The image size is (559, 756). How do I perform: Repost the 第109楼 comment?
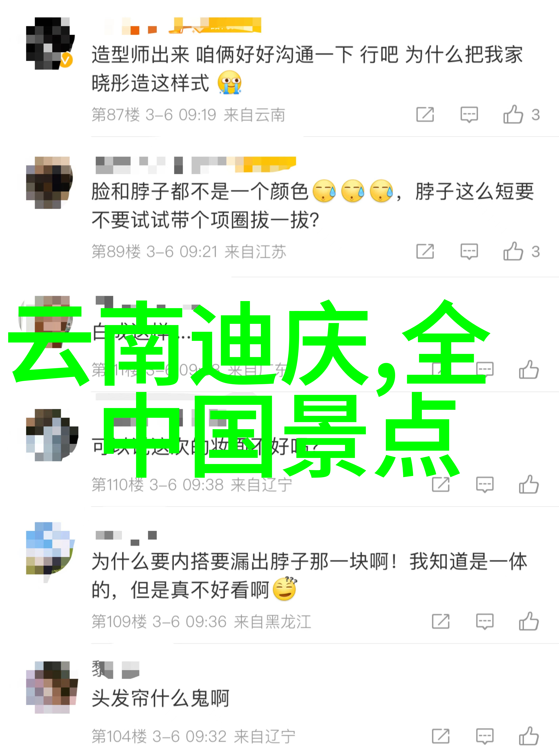(441, 621)
